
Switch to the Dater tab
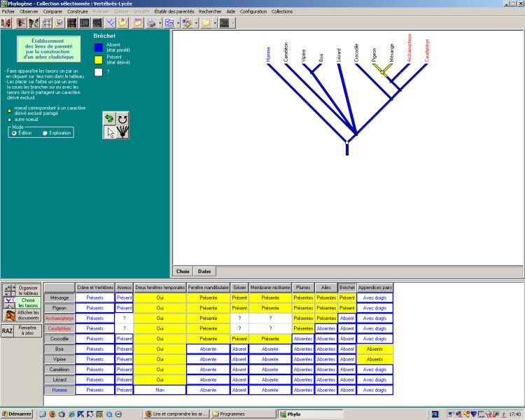[x=204, y=271]
